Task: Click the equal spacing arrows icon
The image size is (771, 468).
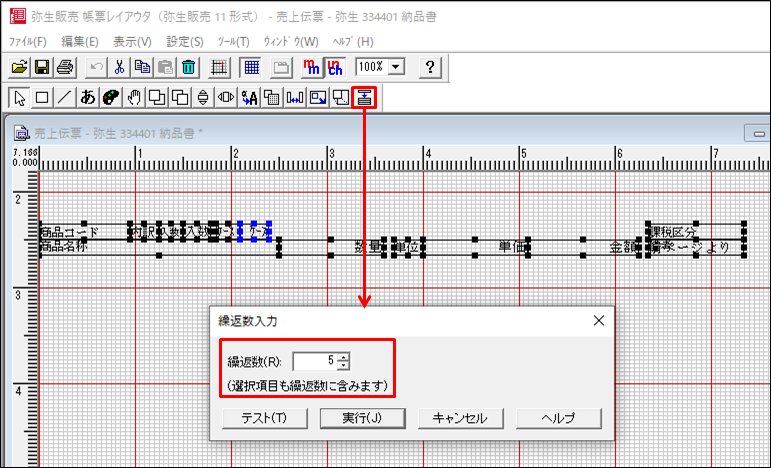Action: [295, 98]
